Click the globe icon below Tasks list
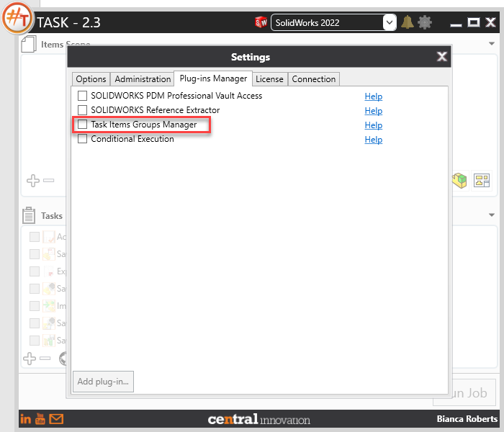504x432 pixels. (x=63, y=359)
